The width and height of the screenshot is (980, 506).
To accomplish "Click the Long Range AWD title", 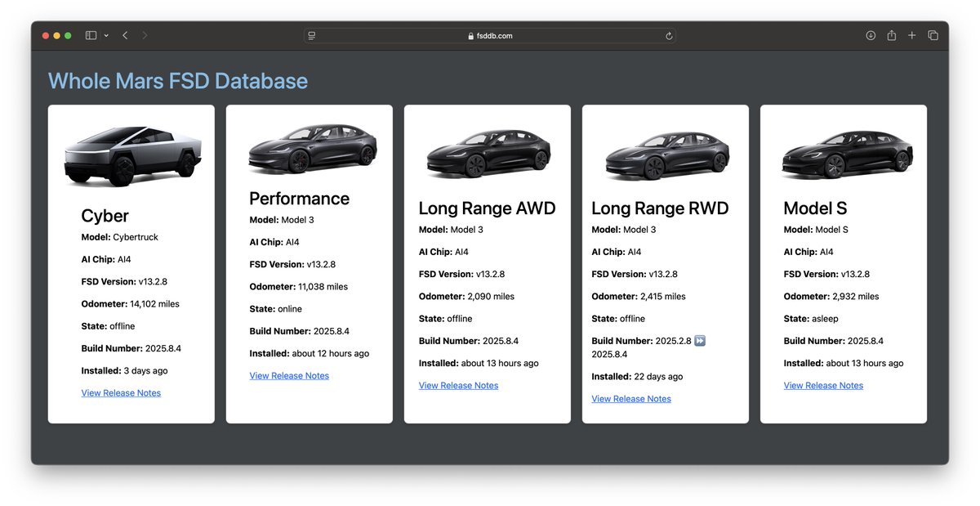I will click(488, 208).
